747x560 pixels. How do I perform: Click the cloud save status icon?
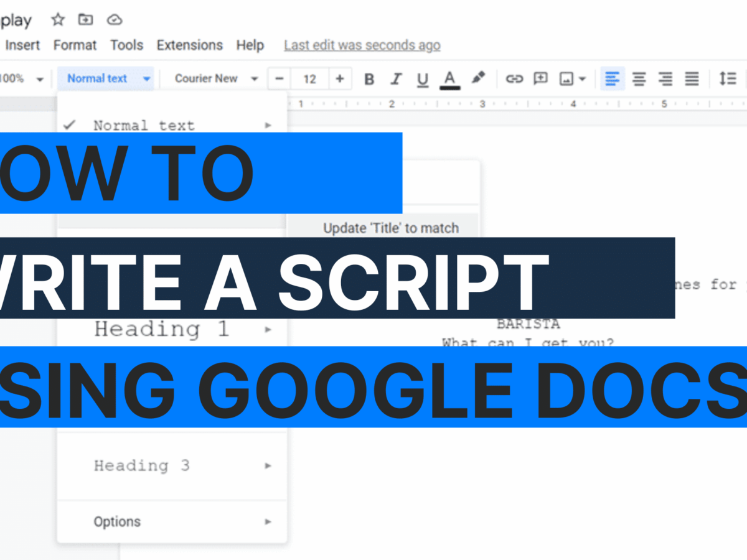coord(114,20)
